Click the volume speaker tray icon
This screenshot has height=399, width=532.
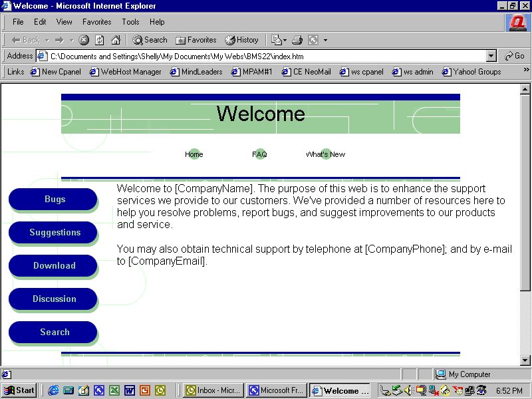(x=408, y=390)
